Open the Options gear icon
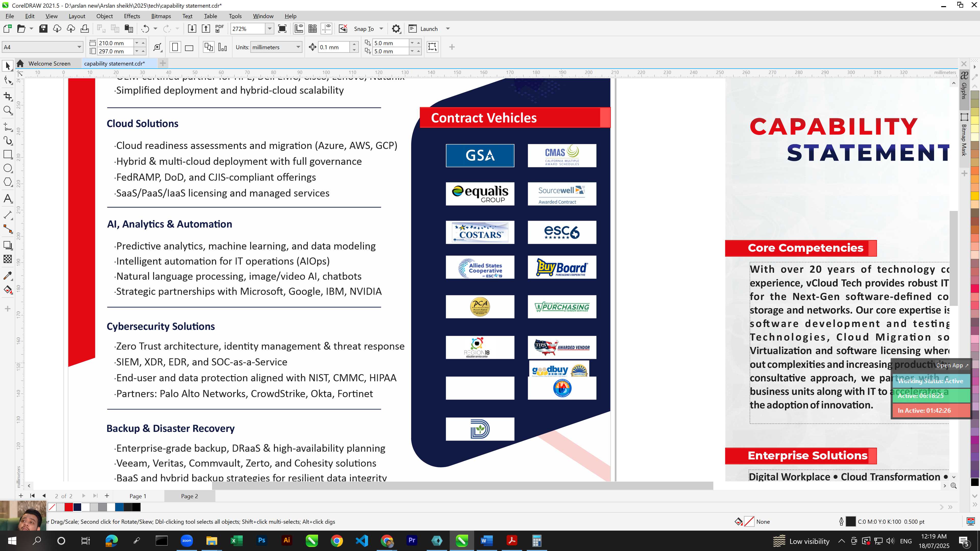This screenshot has width=980, height=551. pyautogui.click(x=396, y=29)
